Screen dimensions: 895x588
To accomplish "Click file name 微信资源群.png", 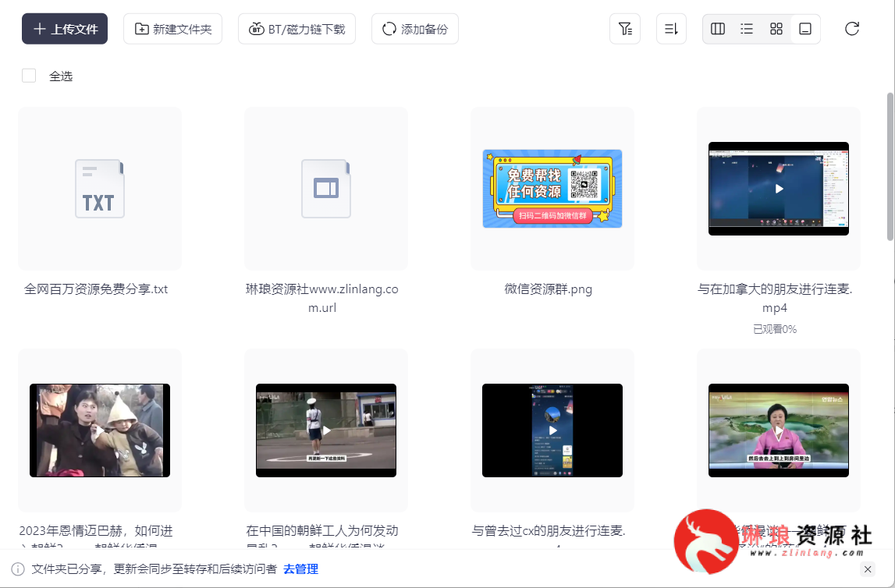I will pyautogui.click(x=548, y=289).
